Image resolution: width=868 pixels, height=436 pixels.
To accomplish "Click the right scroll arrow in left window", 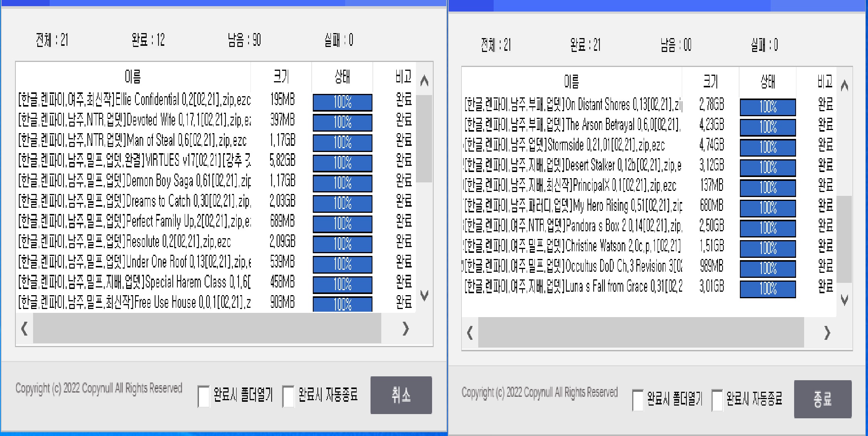I will click(x=406, y=329).
